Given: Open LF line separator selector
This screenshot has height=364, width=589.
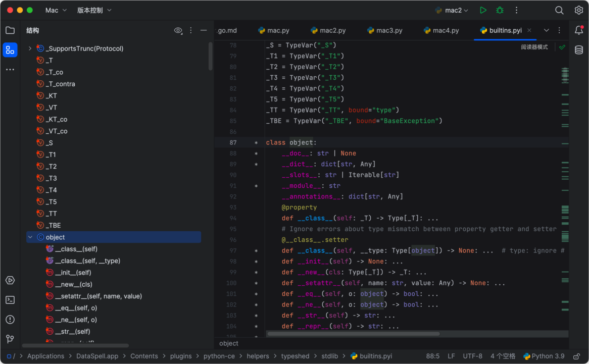Looking at the screenshot, I should 451,356.
